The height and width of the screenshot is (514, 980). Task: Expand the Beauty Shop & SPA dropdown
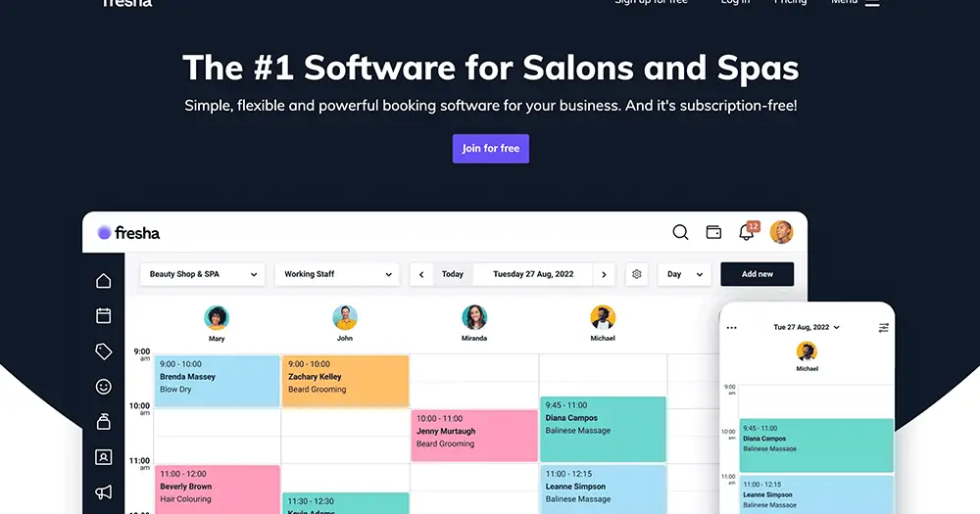(203, 274)
